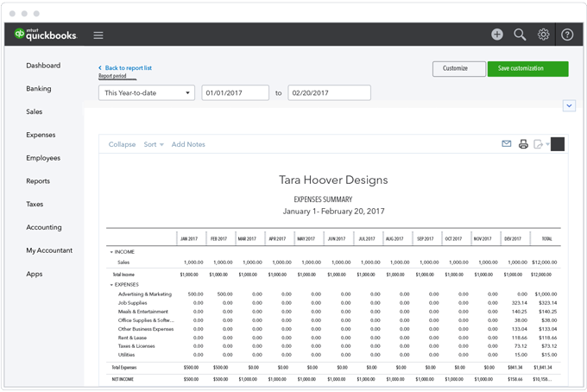Expand the options chevron below Save customization
The image size is (587, 392).
point(569,105)
